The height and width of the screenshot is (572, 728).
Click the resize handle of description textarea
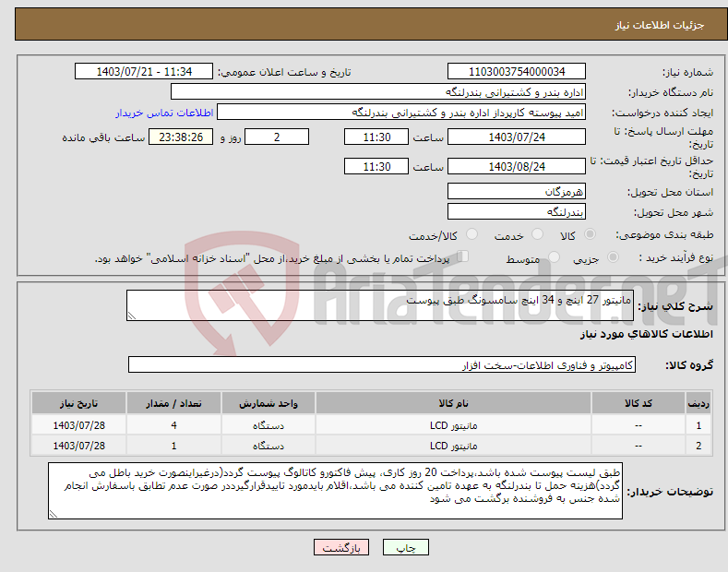[132, 316]
